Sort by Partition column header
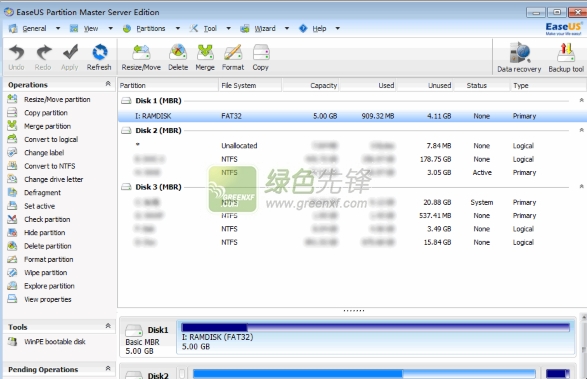587x379 pixels. [x=168, y=85]
